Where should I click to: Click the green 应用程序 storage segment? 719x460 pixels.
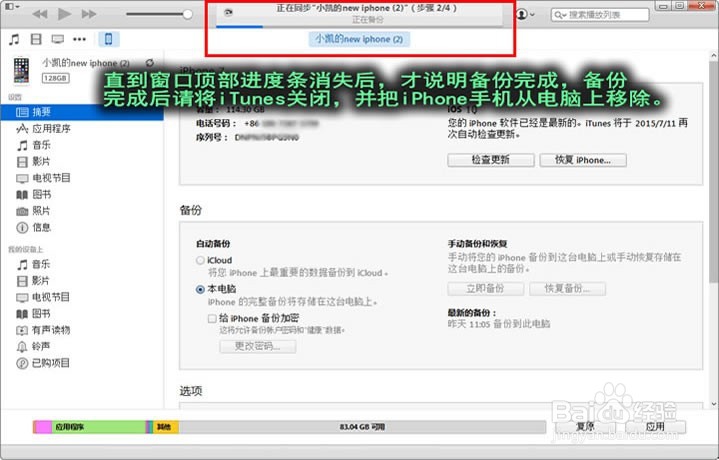(99, 427)
